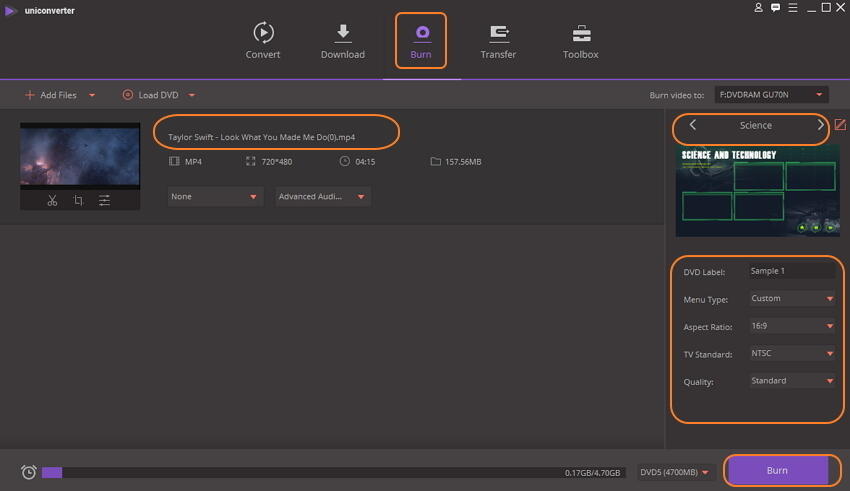The width and height of the screenshot is (850, 491).
Task: Click the Load DVD button
Action: 151,95
